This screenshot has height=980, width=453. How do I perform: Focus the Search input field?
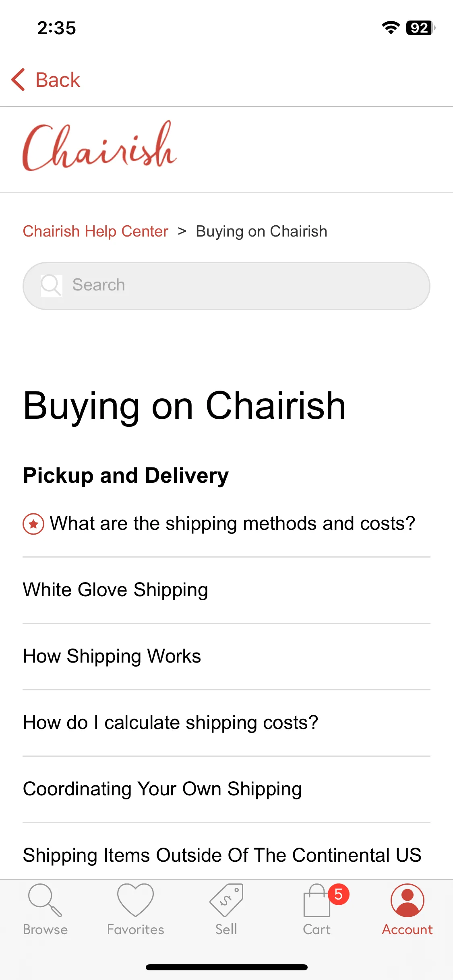tap(226, 286)
